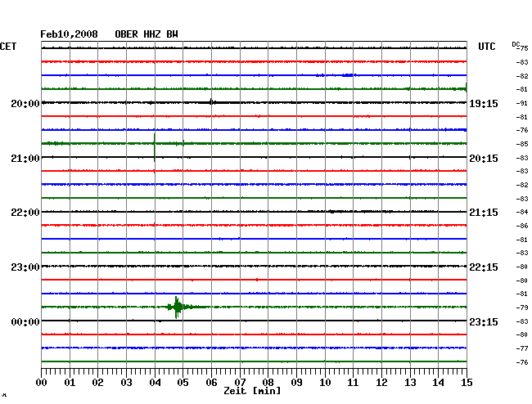This screenshot has height=404, width=532.
Task: Click the DC offset value -75
Action: click(x=522, y=48)
